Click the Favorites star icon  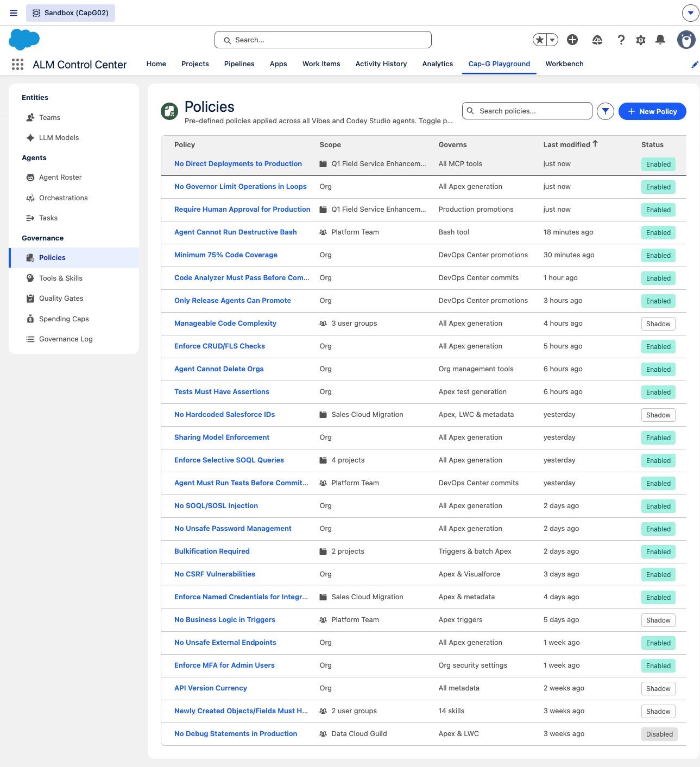540,40
